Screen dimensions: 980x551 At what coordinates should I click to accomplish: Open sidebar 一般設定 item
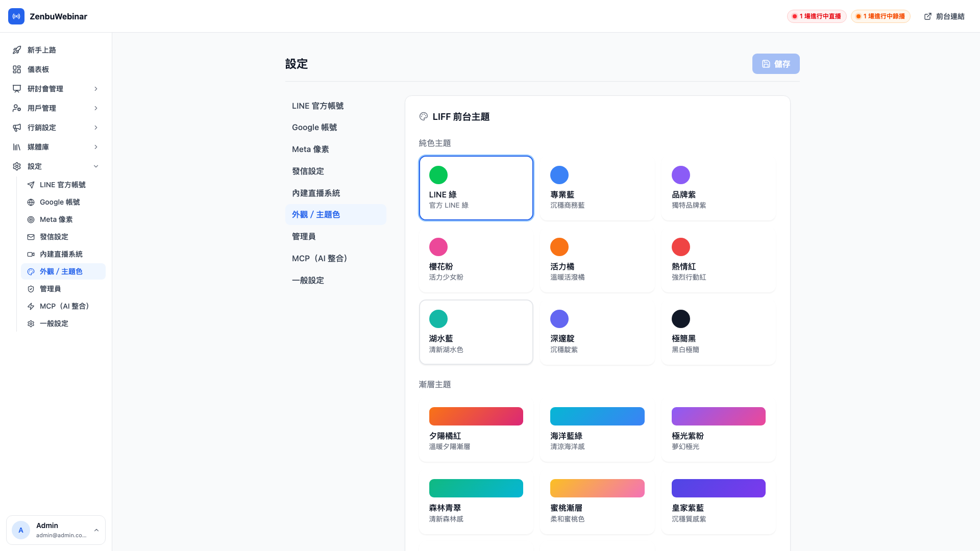pos(63,323)
